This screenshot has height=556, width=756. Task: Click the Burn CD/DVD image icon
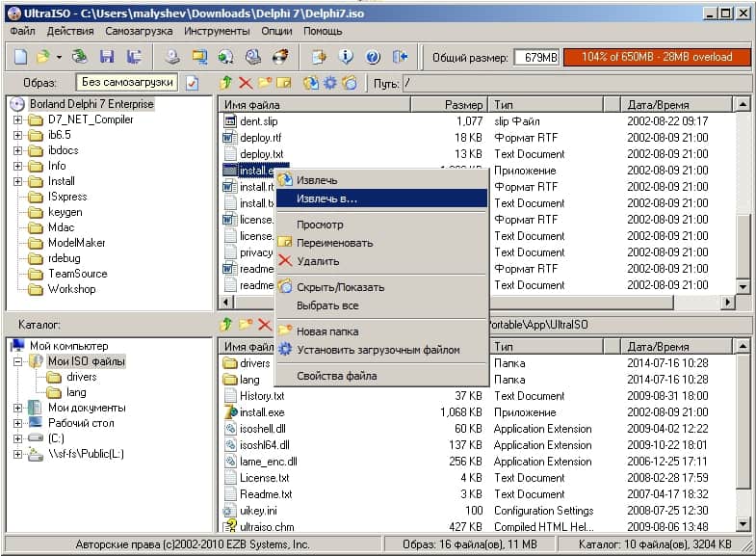coord(280,57)
